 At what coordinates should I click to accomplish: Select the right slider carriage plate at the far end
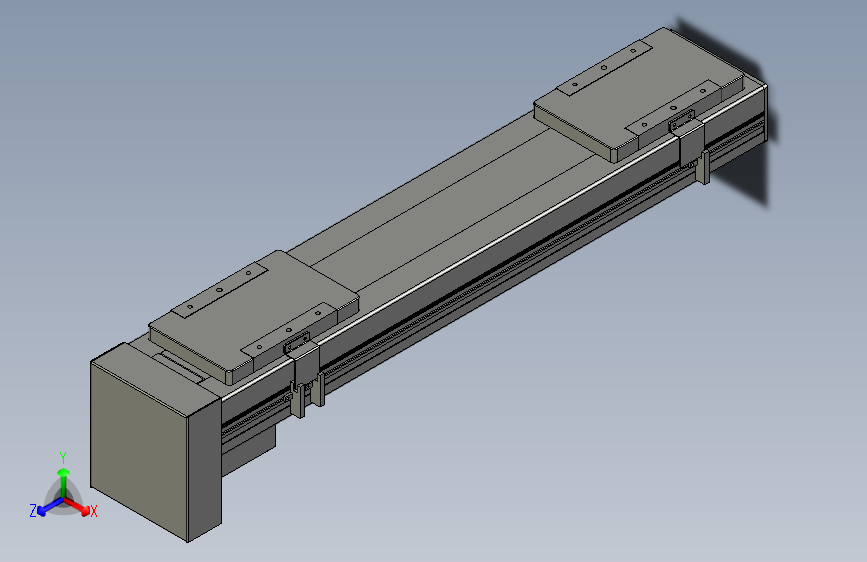tap(639, 97)
